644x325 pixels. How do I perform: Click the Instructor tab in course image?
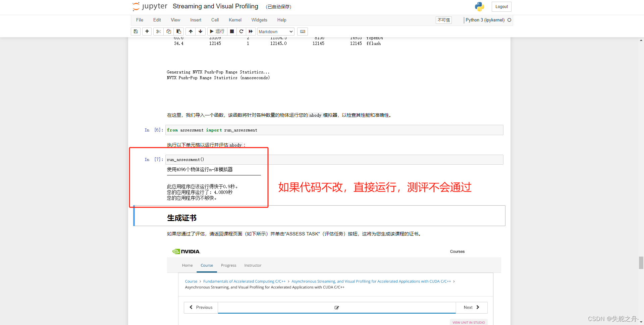[x=253, y=265]
